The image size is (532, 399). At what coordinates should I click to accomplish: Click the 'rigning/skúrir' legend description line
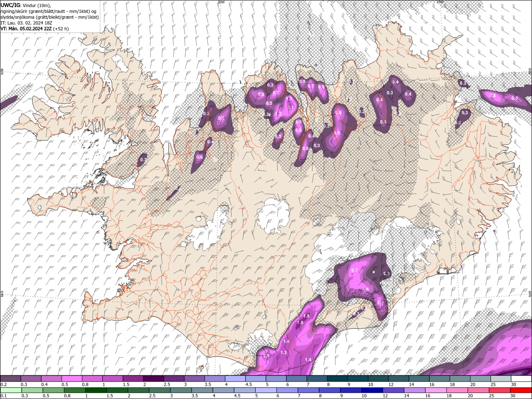click(49, 11)
